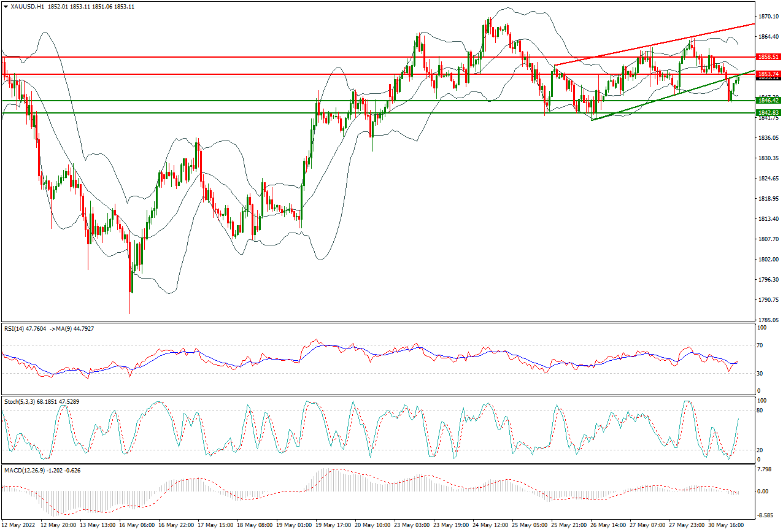This screenshot has width=783, height=532.
Task: Click the 1785.05 price axis label
Action: (x=768, y=320)
